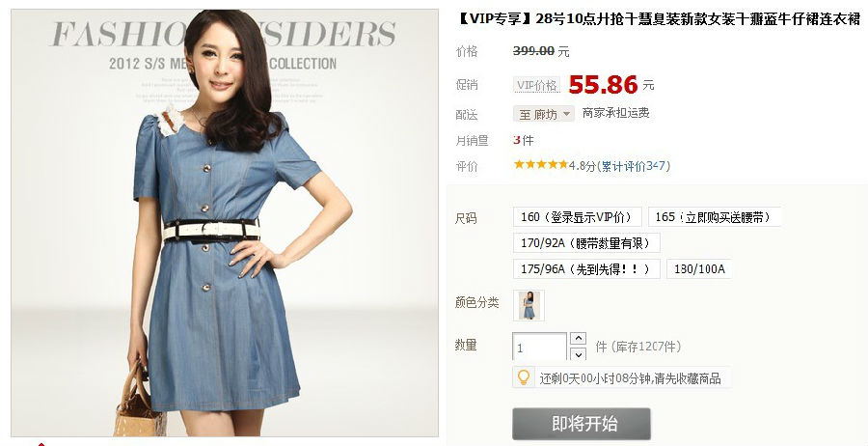
Task: Open the cumulative reviews link 累计评价
Action: [x=636, y=166]
